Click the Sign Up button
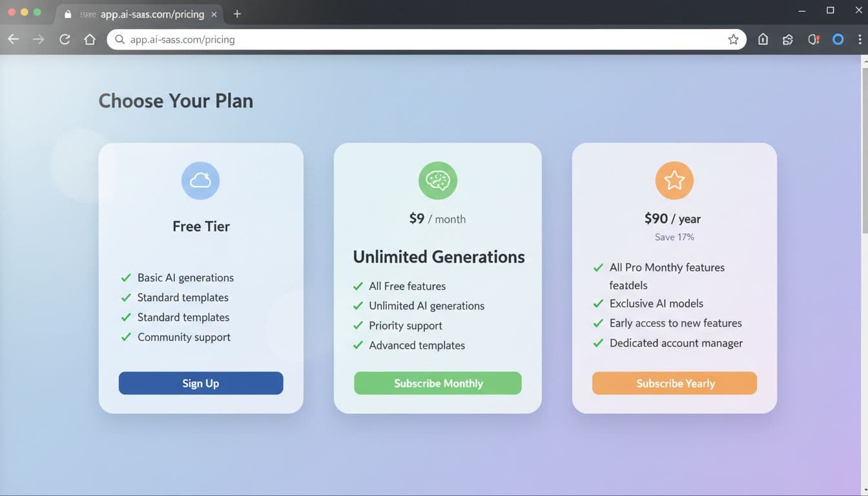The image size is (868, 496). (200, 383)
